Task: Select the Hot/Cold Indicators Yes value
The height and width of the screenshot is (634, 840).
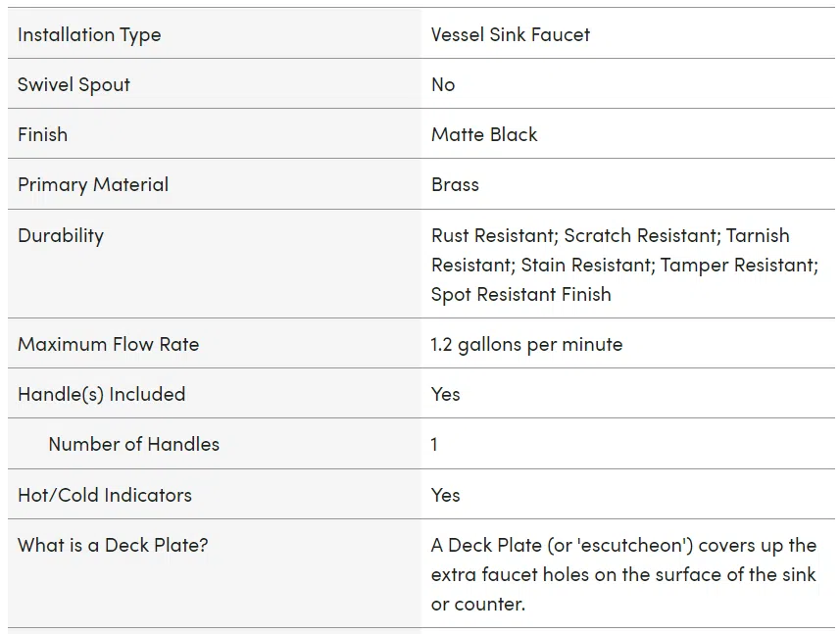Action: (445, 495)
